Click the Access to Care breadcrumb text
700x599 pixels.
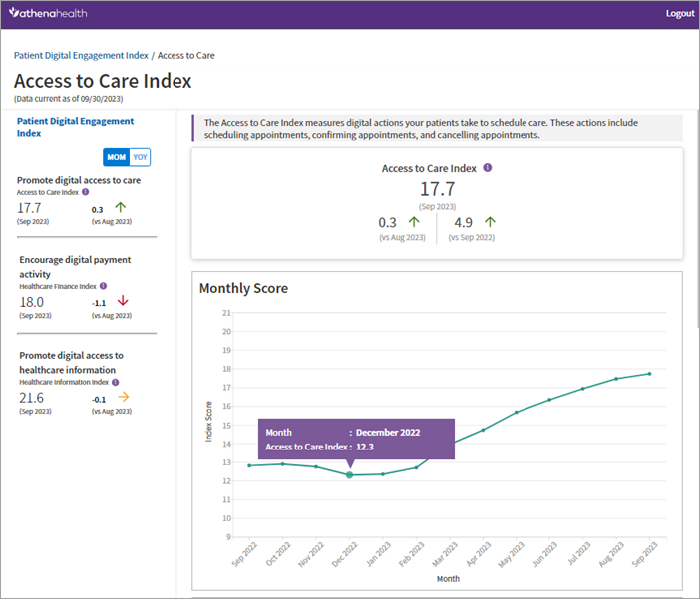[186, 56]
